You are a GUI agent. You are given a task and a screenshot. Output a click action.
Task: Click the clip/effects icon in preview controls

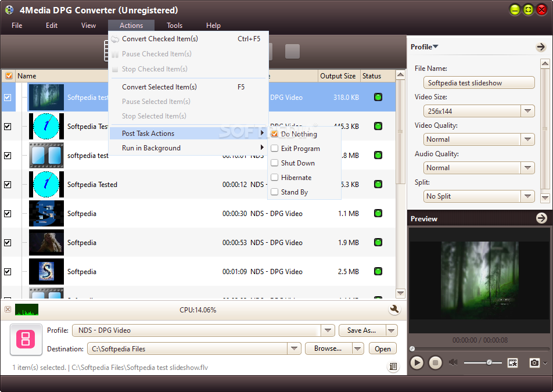(512, 362)
